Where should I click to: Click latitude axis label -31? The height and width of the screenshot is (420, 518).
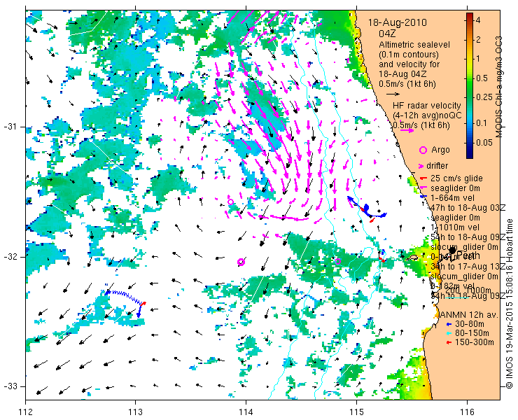[10, 127]
